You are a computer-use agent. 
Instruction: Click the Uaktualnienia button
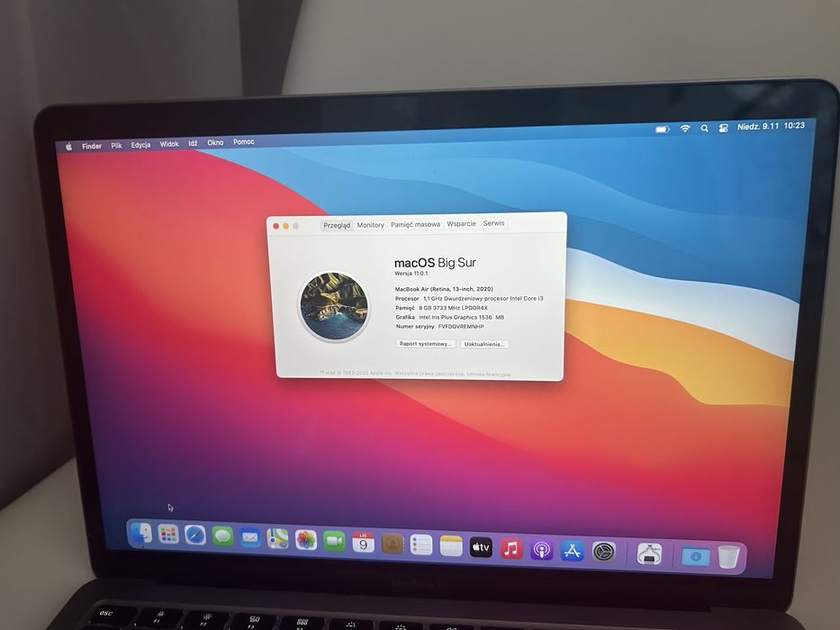pyautogui.click(x=483, y=345)
